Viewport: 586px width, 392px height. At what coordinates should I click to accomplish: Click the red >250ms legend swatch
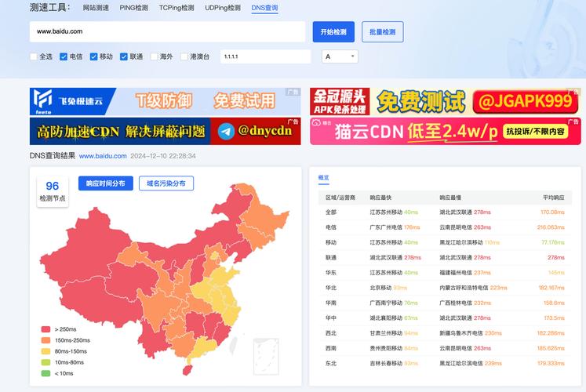[x=45, y=329]
